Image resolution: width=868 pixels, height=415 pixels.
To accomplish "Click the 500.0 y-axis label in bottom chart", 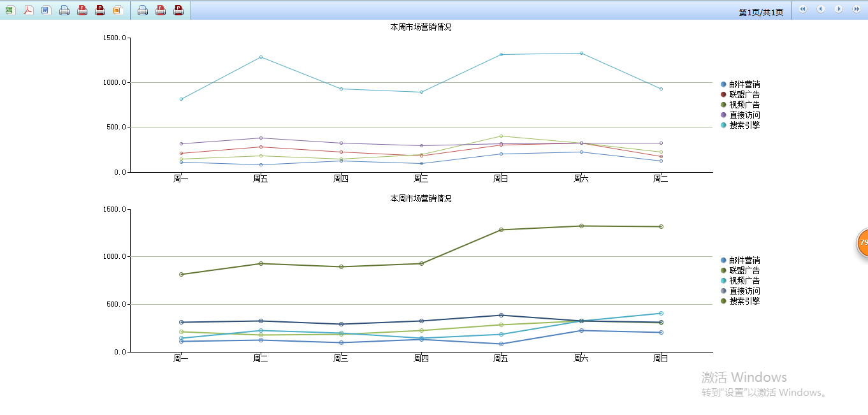I will tap(117, 304).
